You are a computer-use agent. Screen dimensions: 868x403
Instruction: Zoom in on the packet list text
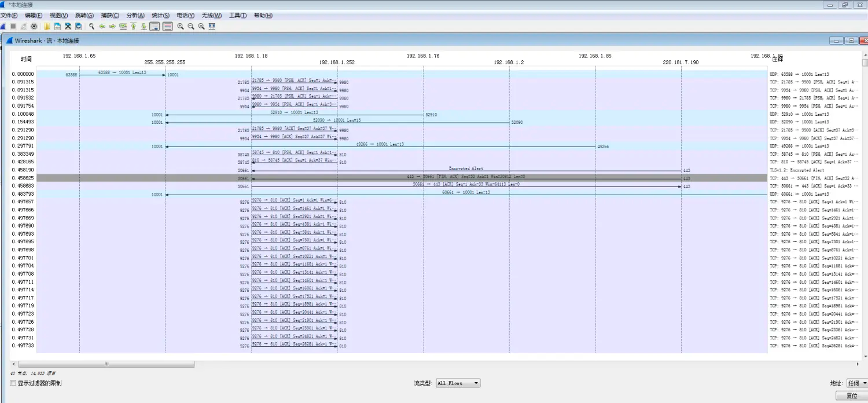point(181,26)
